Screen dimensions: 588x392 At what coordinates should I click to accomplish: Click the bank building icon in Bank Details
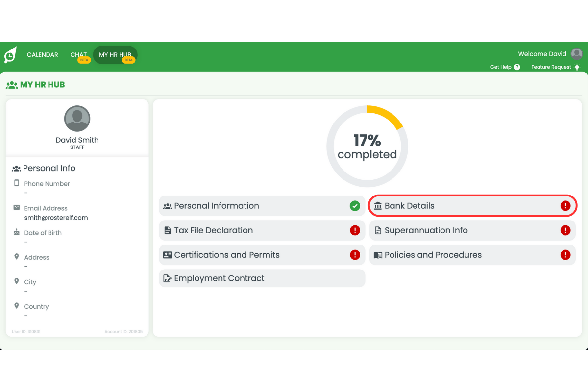pos(378,206)
